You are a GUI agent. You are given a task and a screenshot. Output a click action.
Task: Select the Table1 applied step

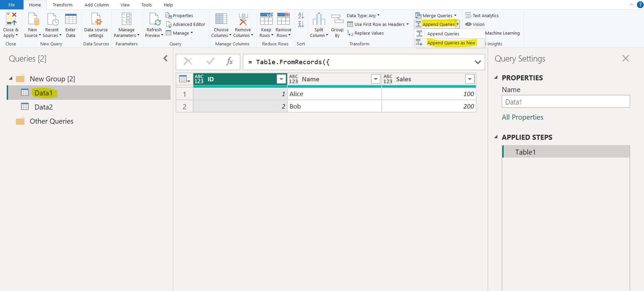point(525,152)
